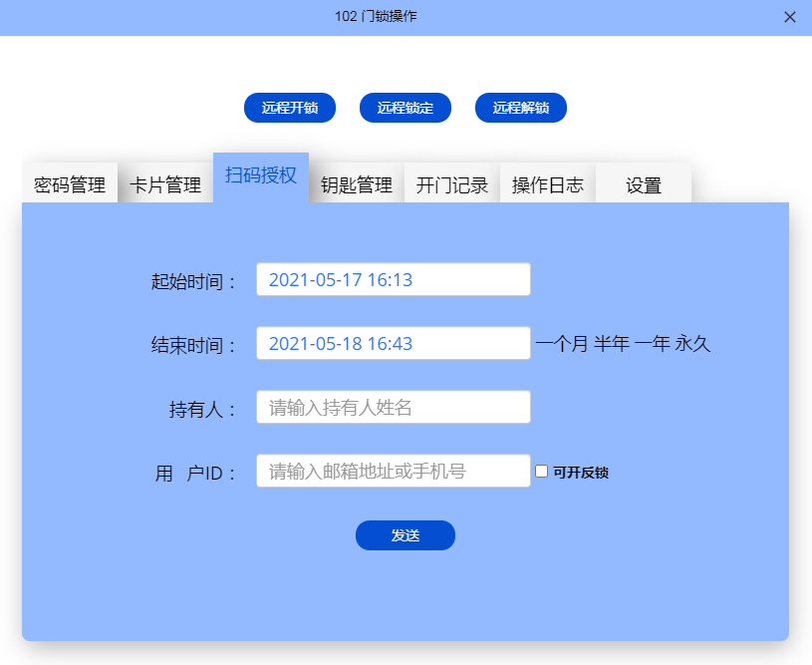This screenshot has height=665, width=812.
Task: Focus the 持有人 name input field
Action: (x=393, y=407)
